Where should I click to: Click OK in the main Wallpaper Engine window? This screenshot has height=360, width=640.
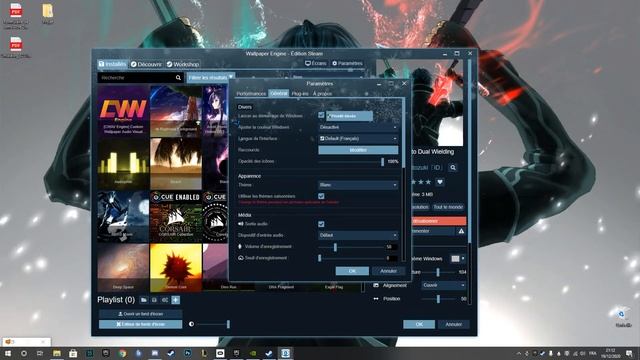click(x=419, y=324)
